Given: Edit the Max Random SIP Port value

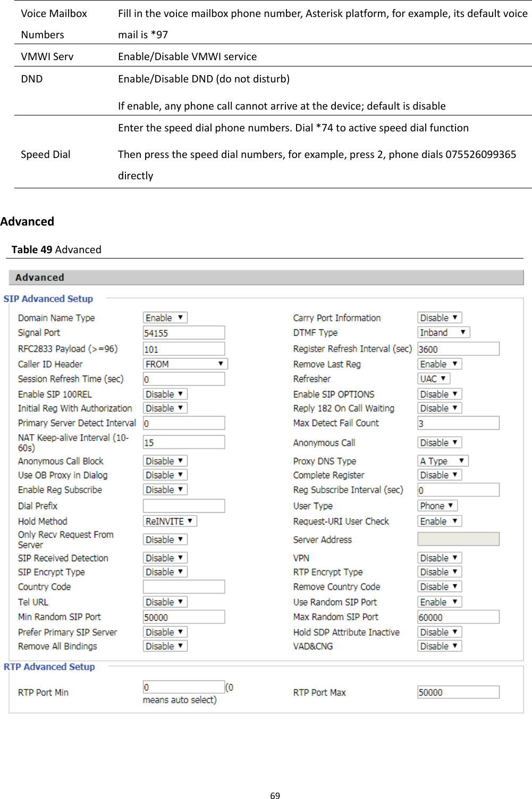Looking at the screenshot, I should coord(458,617).
